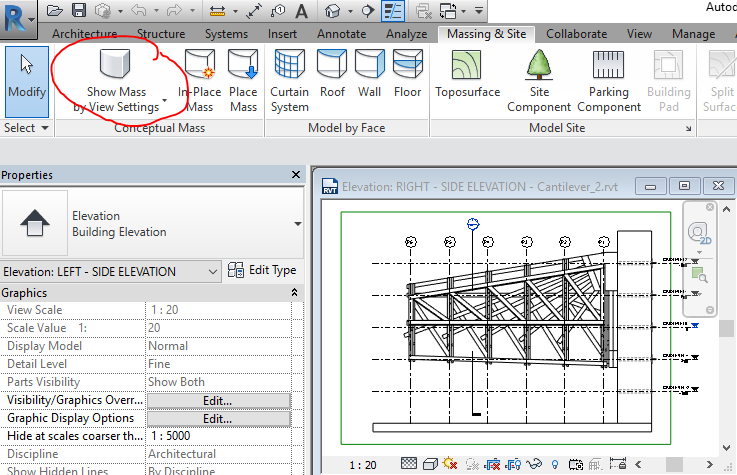
Task: Open the Manage ribbon tab
Action: [x=693, y=34]
